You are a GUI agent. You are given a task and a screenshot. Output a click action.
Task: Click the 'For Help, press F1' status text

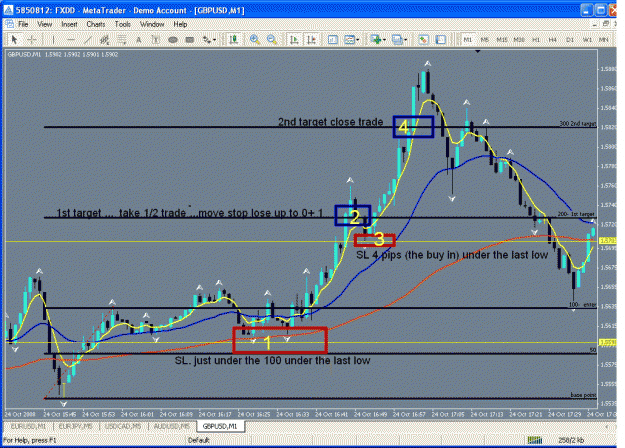(x=29, y=440)
